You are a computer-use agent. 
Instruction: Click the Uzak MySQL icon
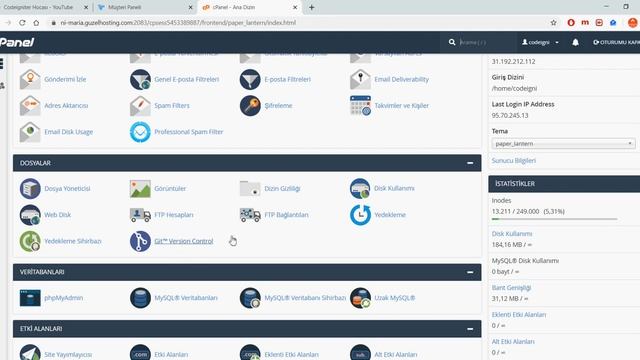click(x=360, y=298)
